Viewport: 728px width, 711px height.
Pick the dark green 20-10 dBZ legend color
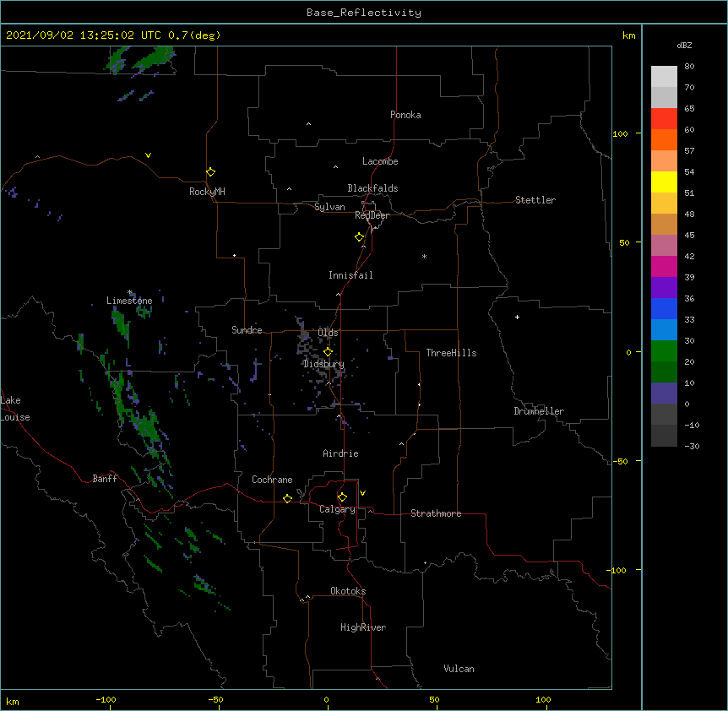[x=664, y=372]
